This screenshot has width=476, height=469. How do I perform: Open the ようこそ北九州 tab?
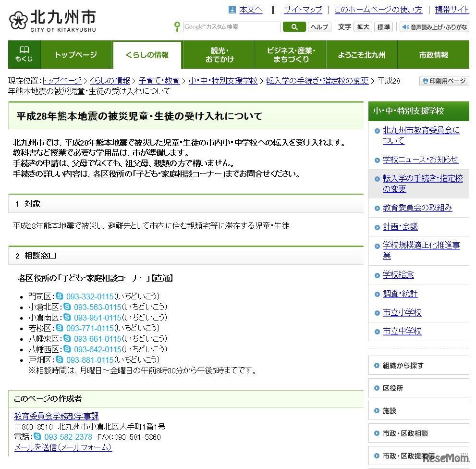pos(362,55)
